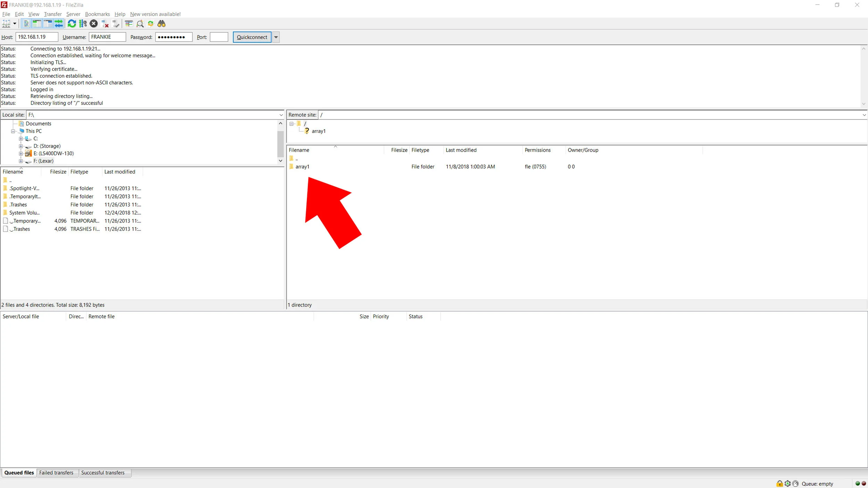This screenshot has width=868, height=488.
Task: Select array1 folder in remote file list
Action: pos(302,167)
